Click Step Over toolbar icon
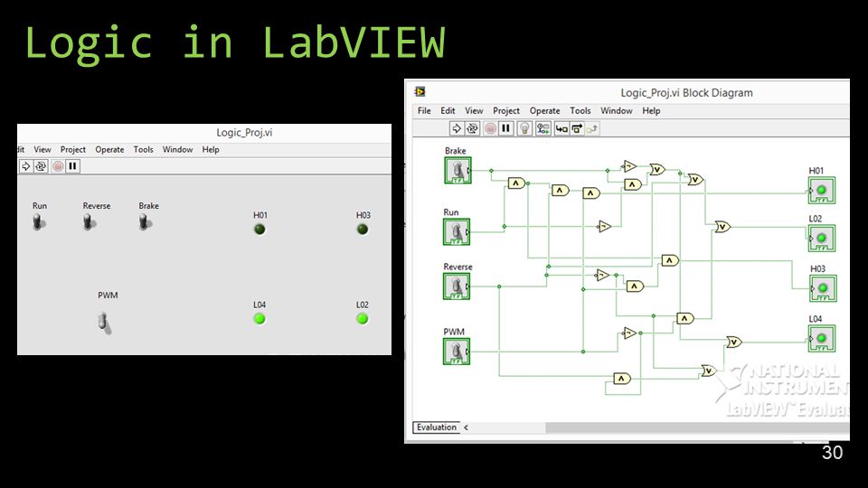 point(577,128)
